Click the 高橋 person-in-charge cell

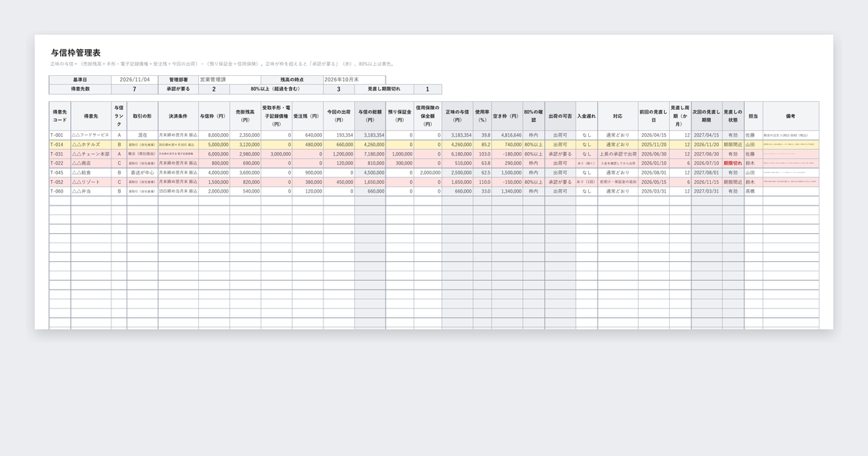(x=753, y=192)
